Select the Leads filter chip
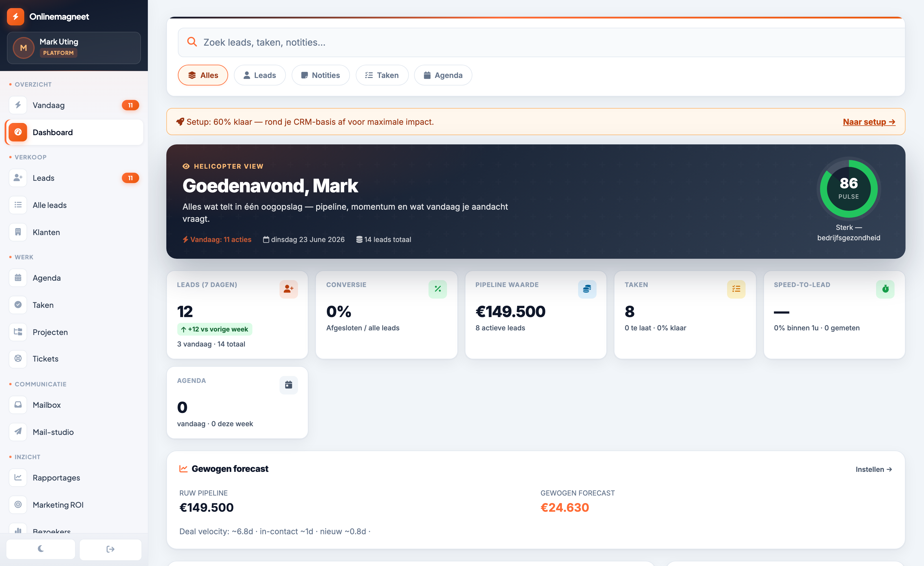The width and height of the screenshot is (924, 566). coord(260,75)
